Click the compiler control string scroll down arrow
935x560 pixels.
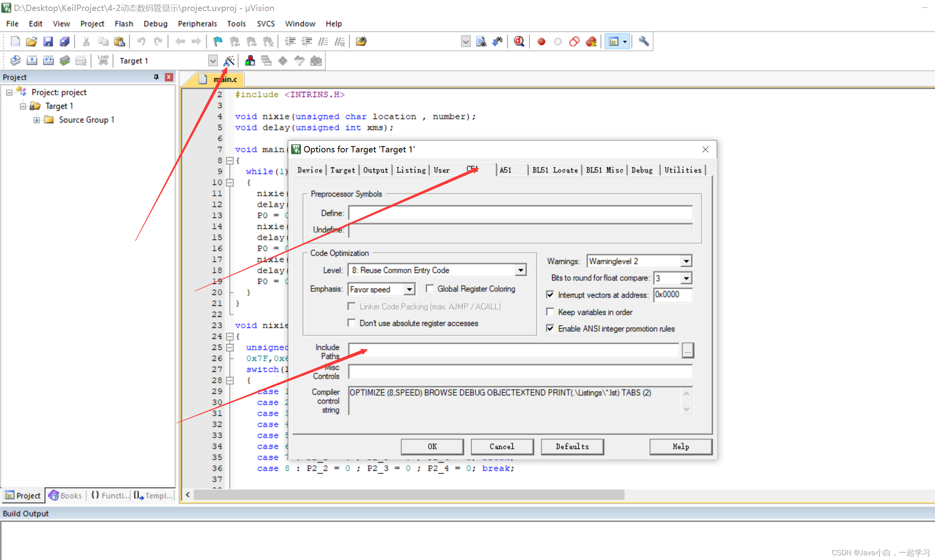point(686,409)
